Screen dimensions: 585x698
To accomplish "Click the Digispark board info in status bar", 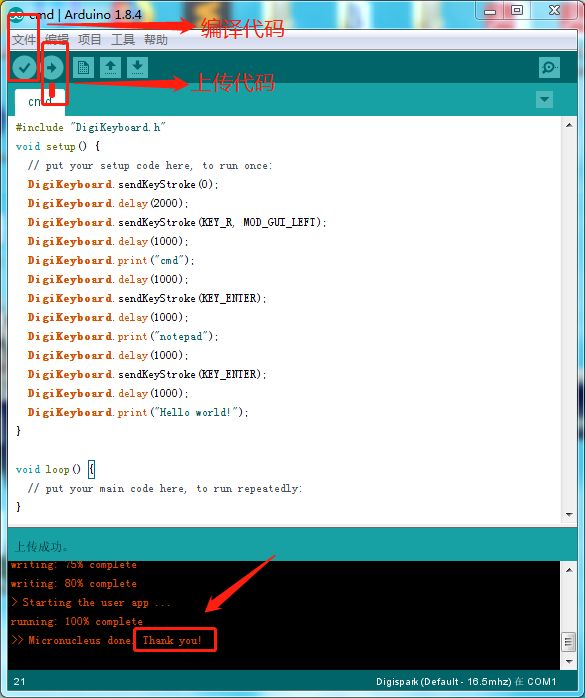I will [466, 682].
